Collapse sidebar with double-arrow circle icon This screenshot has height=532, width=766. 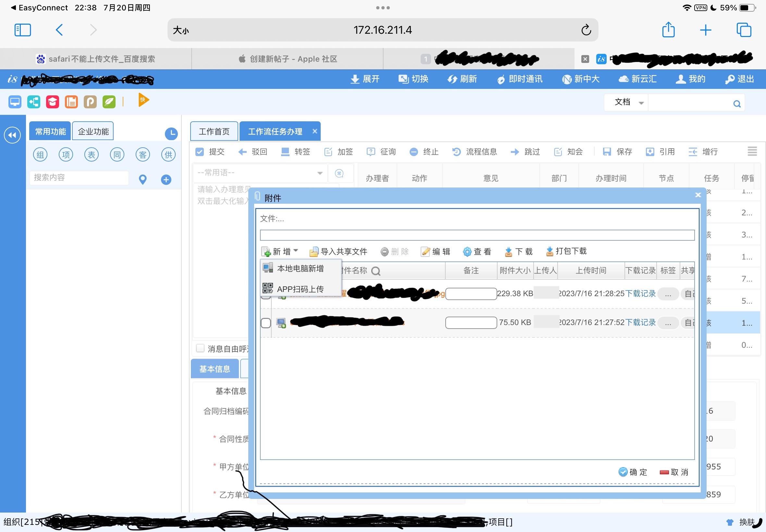tap(12, 135)
